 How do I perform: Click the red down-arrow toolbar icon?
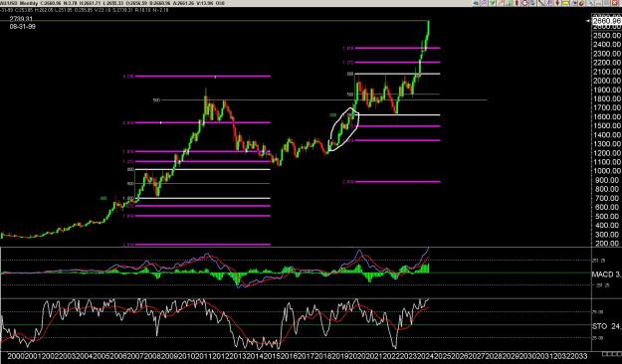coord(557,3)
